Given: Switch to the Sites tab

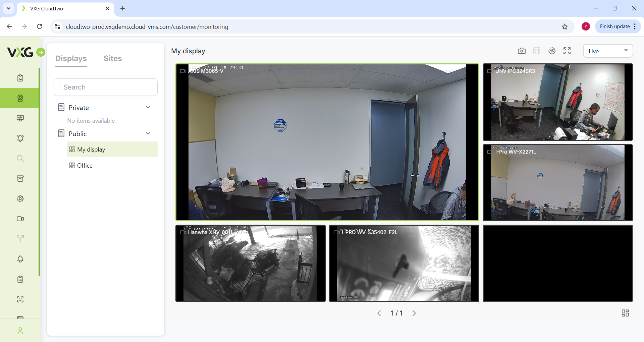Looking at the screenshot, I should pos(113,58).
